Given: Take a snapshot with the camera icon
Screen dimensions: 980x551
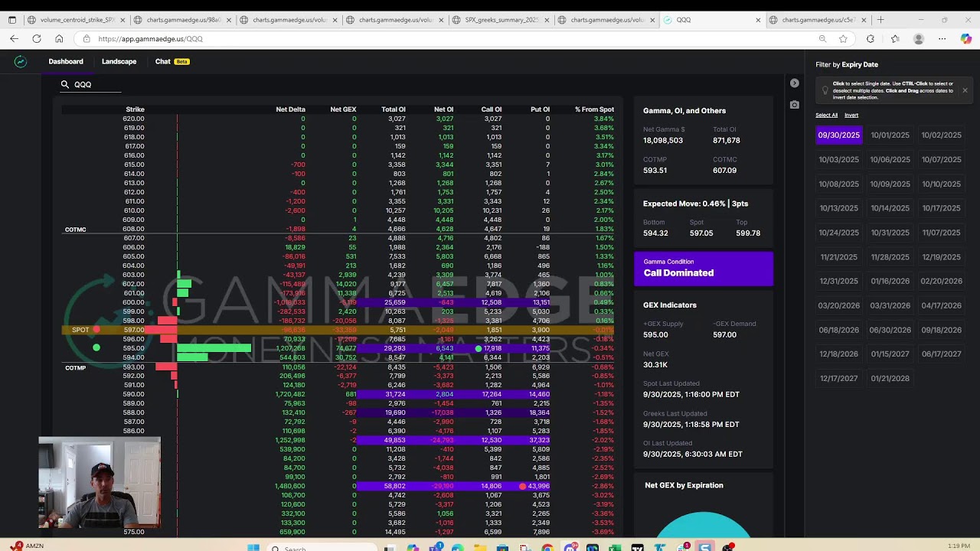Looking at the screenshot, I should pyautogui.click(x=795, y=104).
